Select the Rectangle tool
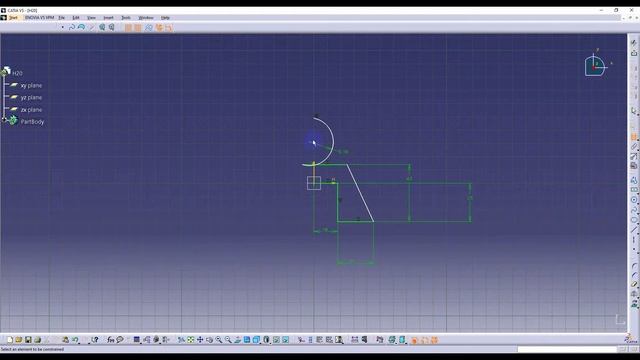This screenshot has height=360, width=640. [x=634, y=190]
